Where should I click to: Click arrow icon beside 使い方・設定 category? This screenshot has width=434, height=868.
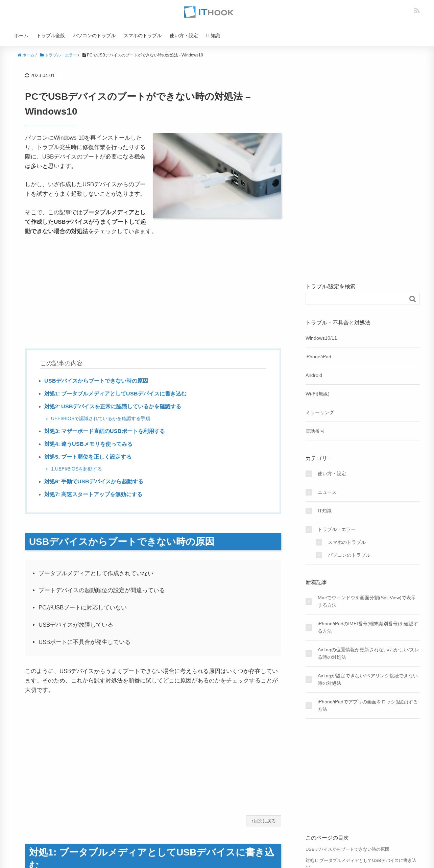pyautogui.click(x=309, y=474)
